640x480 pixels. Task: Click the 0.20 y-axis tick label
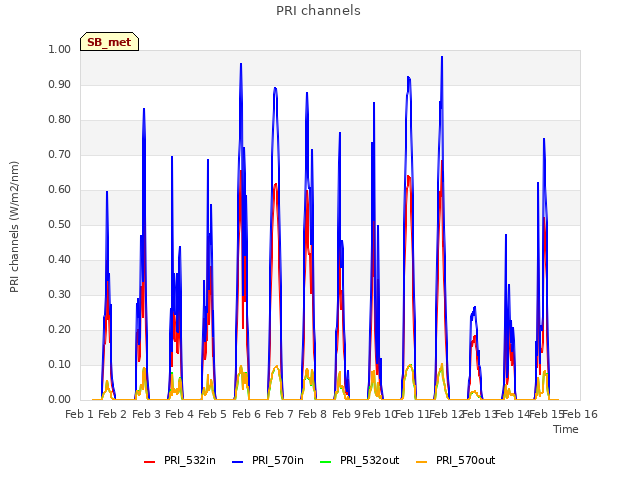click(x=60, y=329)
